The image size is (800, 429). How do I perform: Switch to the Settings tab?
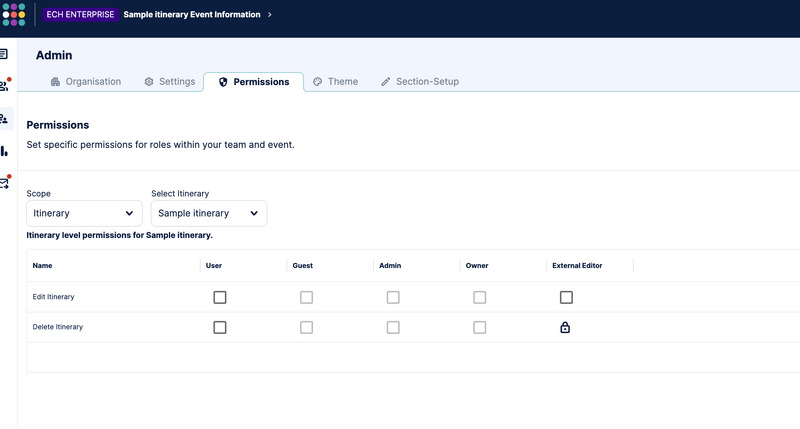(170, 82)
